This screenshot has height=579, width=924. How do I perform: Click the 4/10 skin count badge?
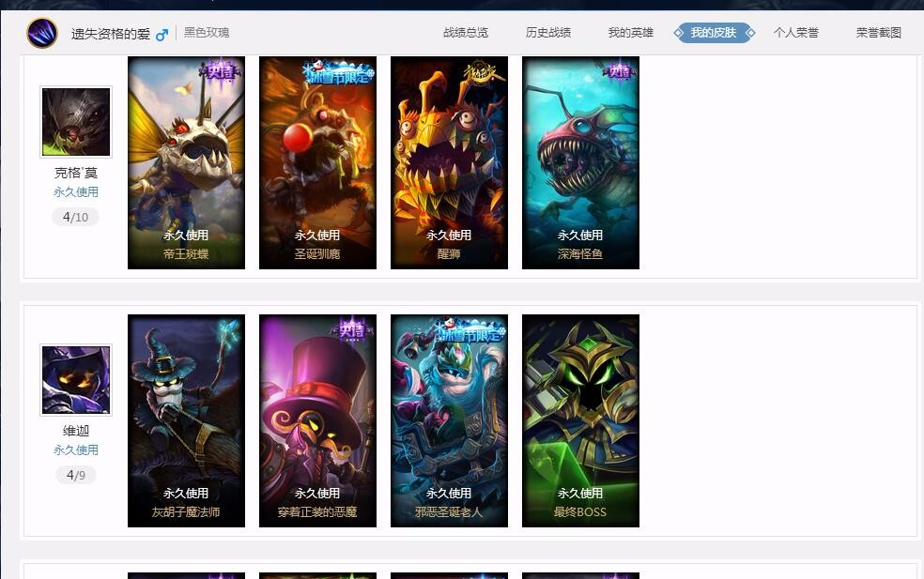click(75, 217)
